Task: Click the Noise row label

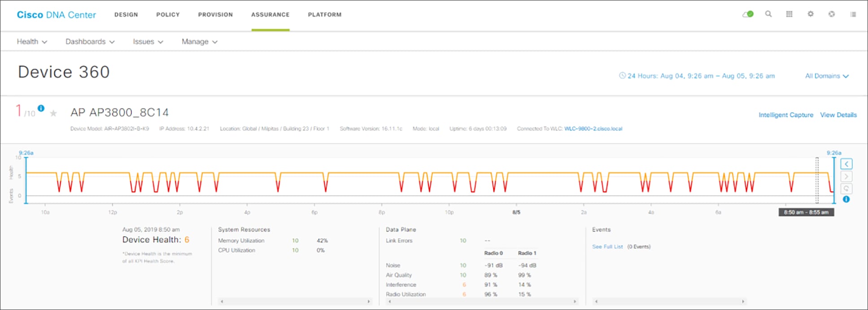Action: pos(393,266)
